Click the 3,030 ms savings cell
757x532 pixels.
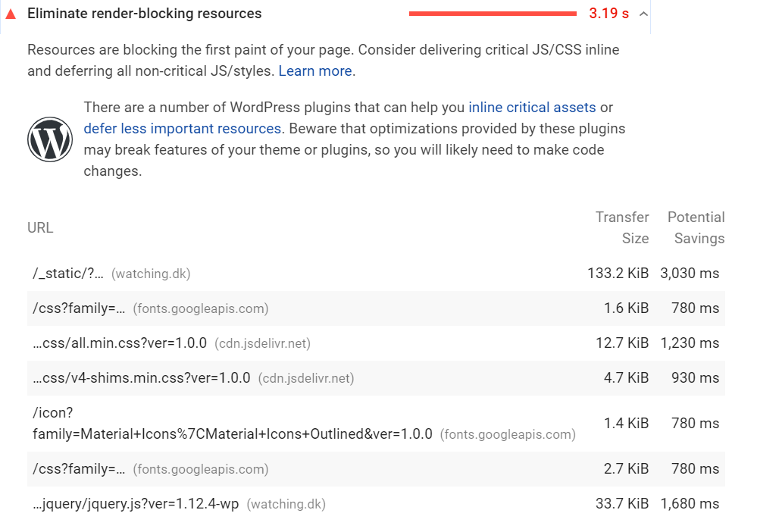point(690,274)
